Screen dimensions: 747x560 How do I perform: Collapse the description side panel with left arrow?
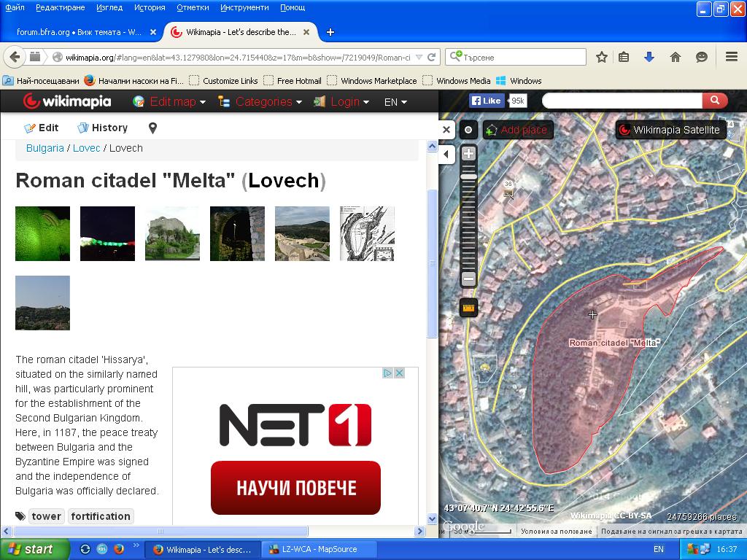pyautogui.click(x=446, y=154)
